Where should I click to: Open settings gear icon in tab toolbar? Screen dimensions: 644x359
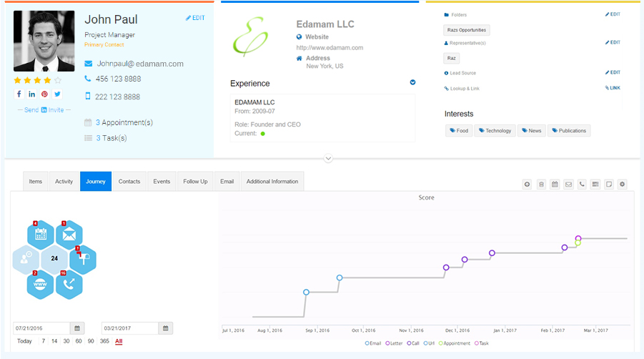[x=623, y=184]
